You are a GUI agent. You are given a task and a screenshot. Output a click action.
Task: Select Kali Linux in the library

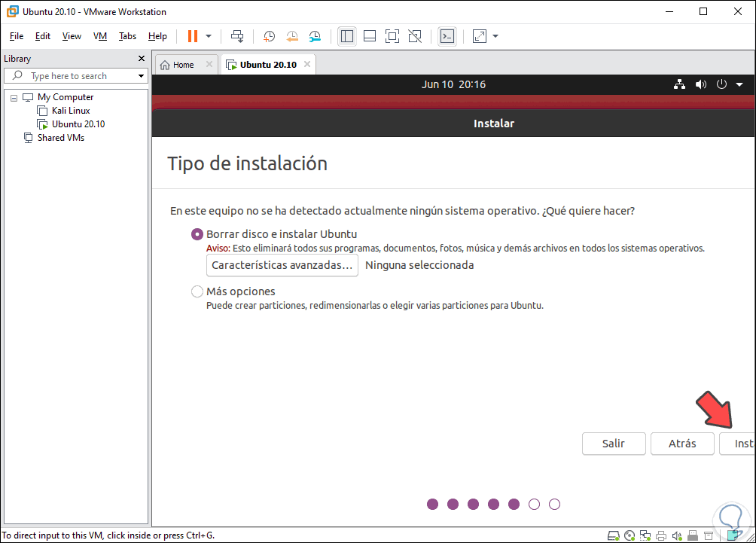coord(71,111)
